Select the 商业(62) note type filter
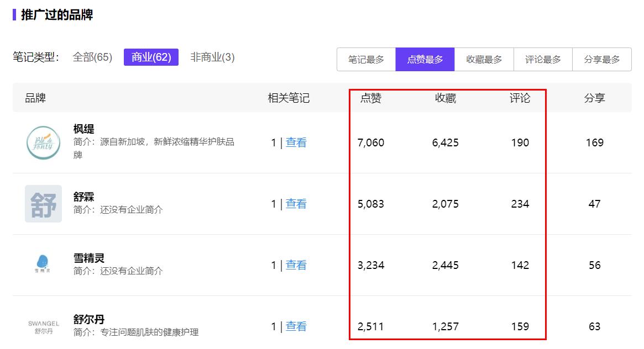 coord(151,57)
